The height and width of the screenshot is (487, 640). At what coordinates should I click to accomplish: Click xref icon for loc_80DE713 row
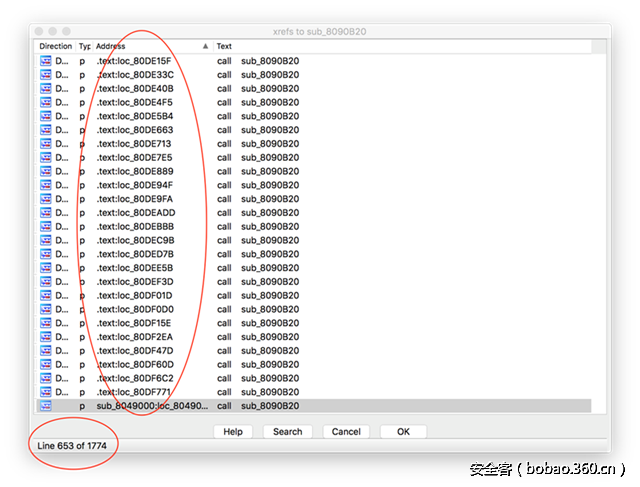click(x=46, y=144)
